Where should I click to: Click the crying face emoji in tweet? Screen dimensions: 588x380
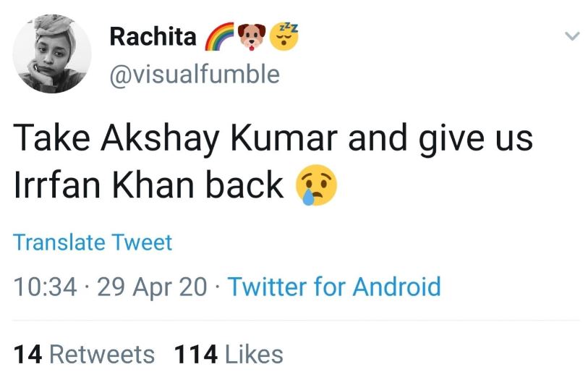click(x=316, y=187)
